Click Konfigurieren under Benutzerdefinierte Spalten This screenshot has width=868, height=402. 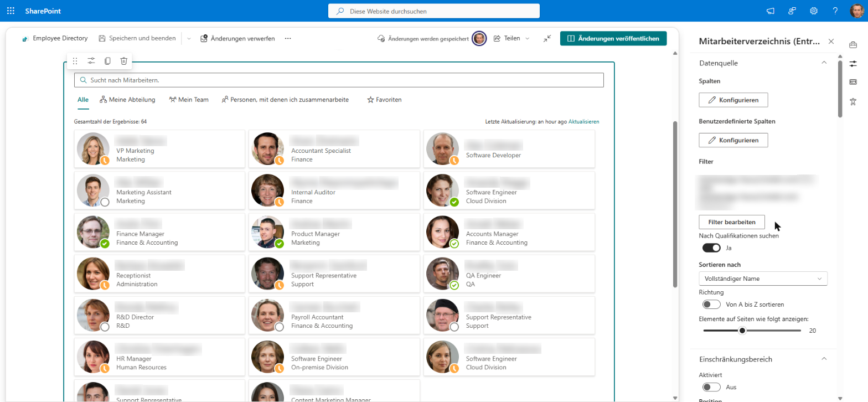coord(733,140)
